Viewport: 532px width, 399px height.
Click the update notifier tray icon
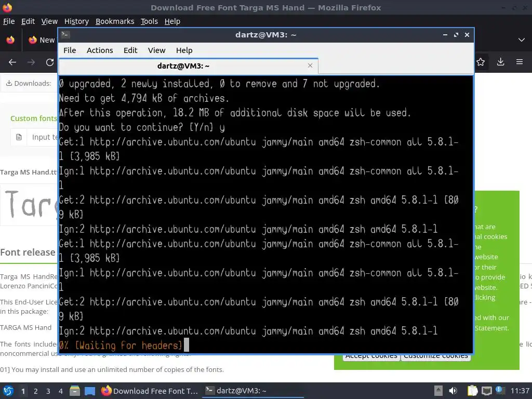(x=499, y=390)
